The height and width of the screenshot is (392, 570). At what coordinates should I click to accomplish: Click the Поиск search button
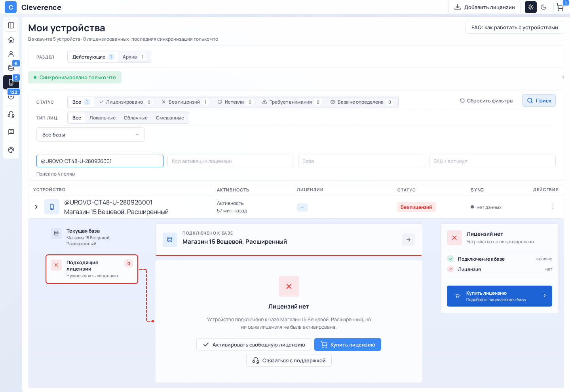(x=539, y=100)
